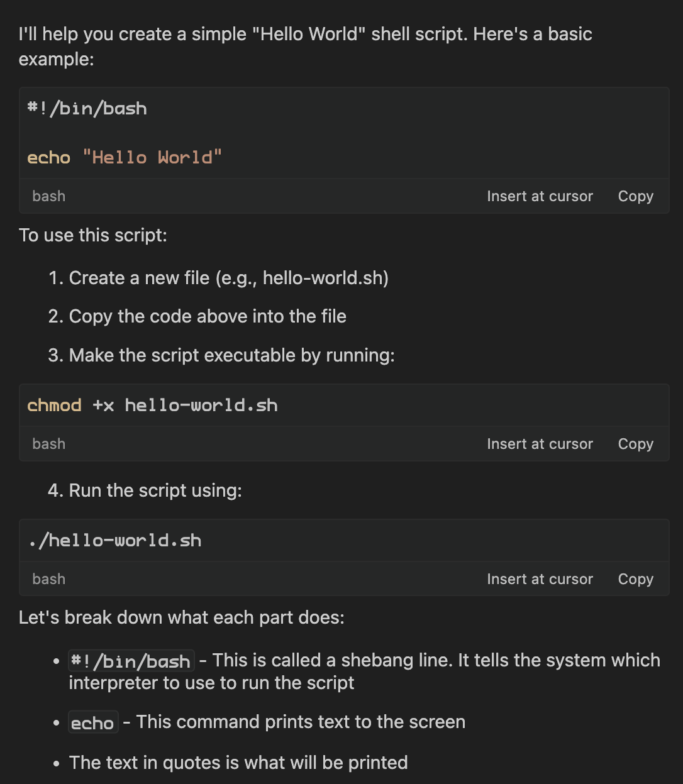Select the bash tag on the last code block
683x784 pixels.
[x=48, y=578]
